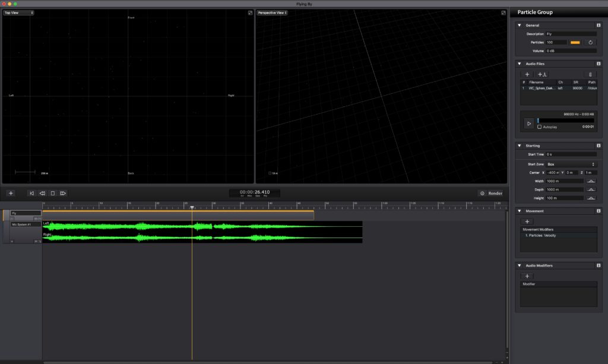Image resolution: width=608 pixels, height=364 pixels.
Task: Select the Fly track name field
Action: tap(26, 213)
